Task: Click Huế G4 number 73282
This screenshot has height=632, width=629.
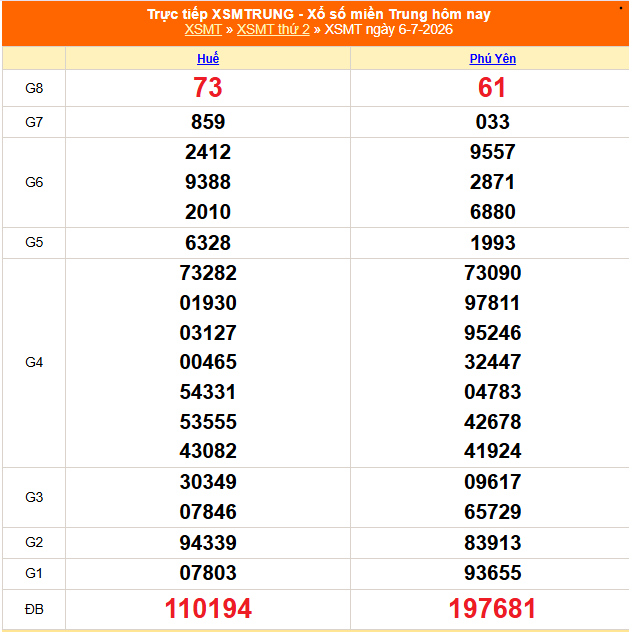Action: (208, 273)
